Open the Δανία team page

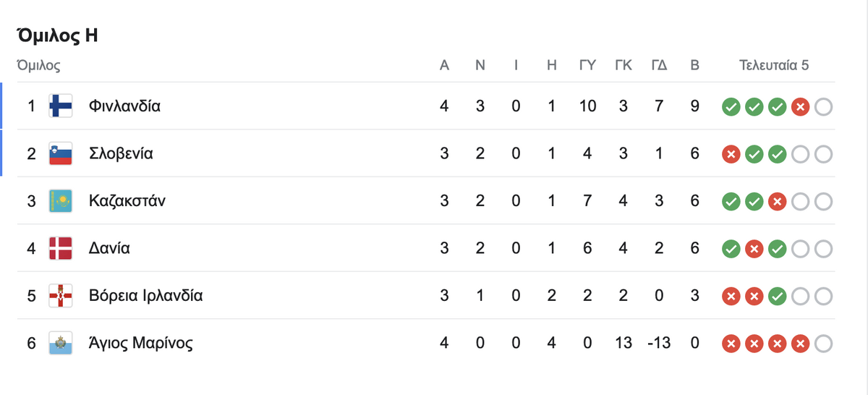pyautogui.click(x=109, y=249)
